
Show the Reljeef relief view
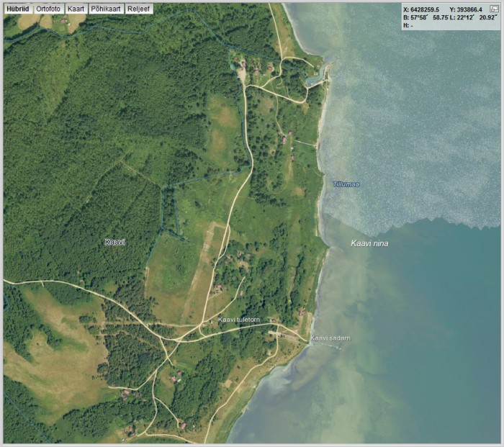138,9
